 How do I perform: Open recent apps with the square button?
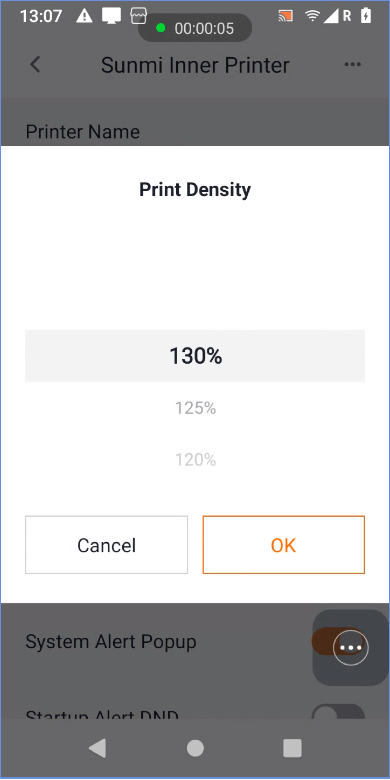[292, 748]
